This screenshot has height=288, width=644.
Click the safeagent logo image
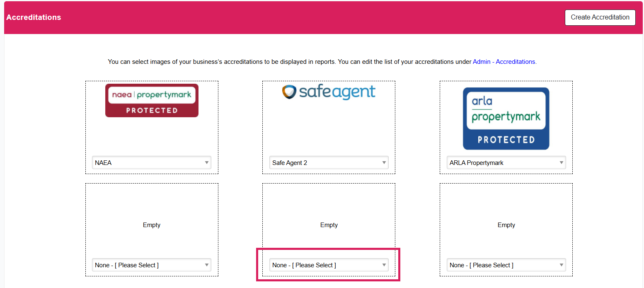329,92
